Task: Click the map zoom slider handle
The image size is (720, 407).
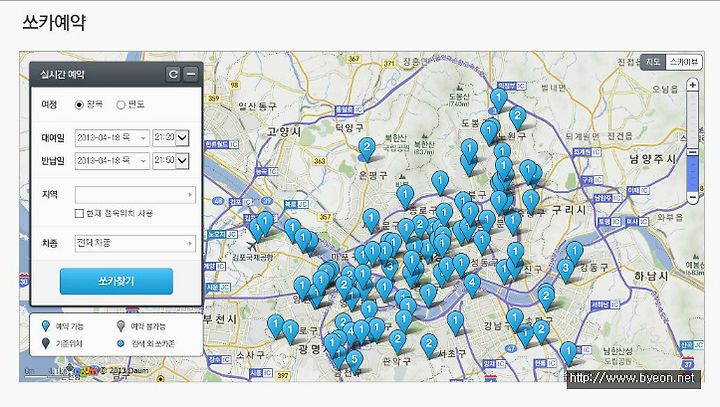Action: [692, 152]
